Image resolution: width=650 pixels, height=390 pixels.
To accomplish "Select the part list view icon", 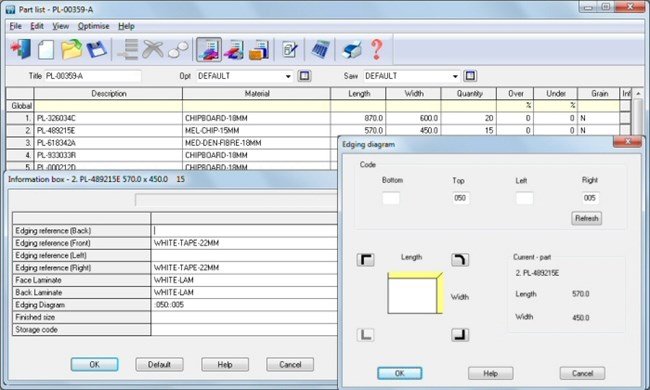I will (209, 49).
